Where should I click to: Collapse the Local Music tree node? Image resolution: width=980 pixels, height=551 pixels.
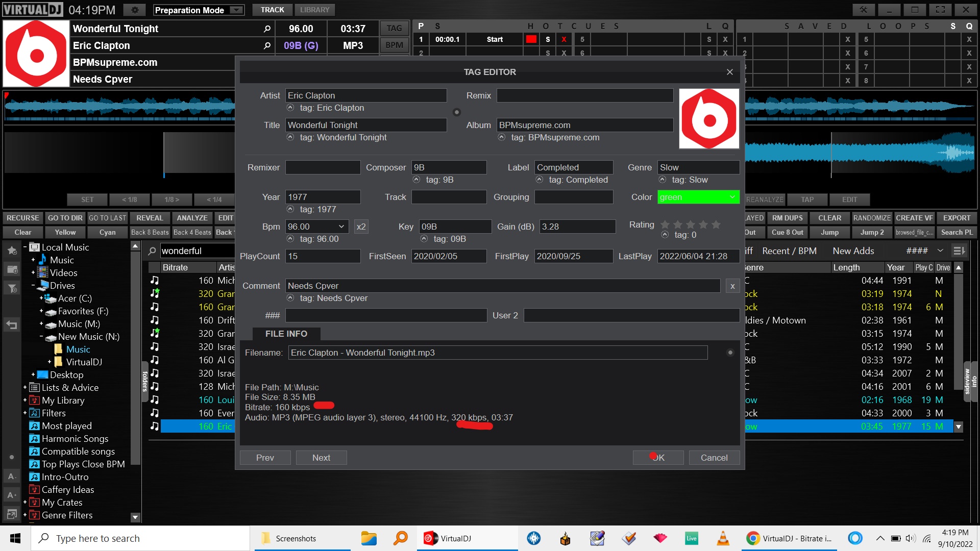(x=25, y=247)
